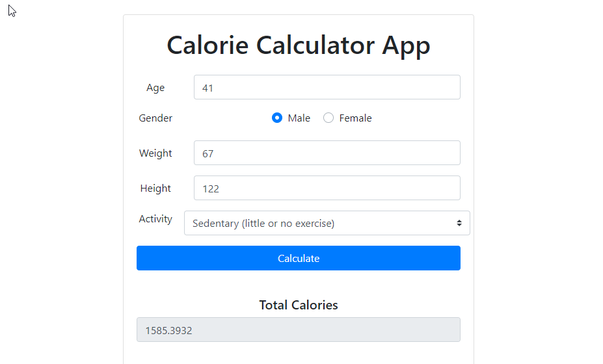Click the Weight label
603x364 pixels.
(x=155, y=153)
